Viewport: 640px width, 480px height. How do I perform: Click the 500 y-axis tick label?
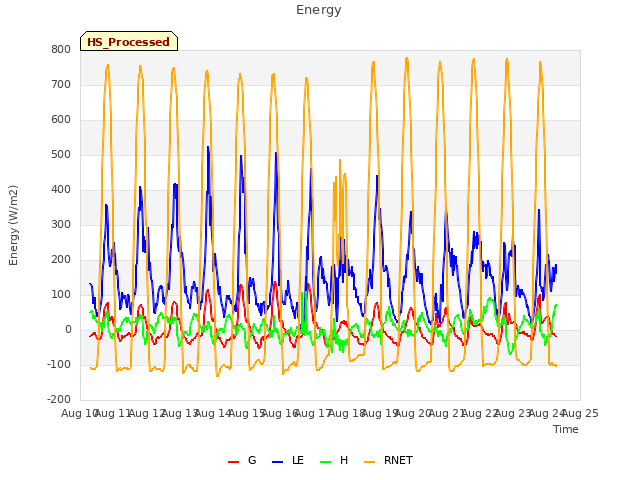click(x=61, y=155)
